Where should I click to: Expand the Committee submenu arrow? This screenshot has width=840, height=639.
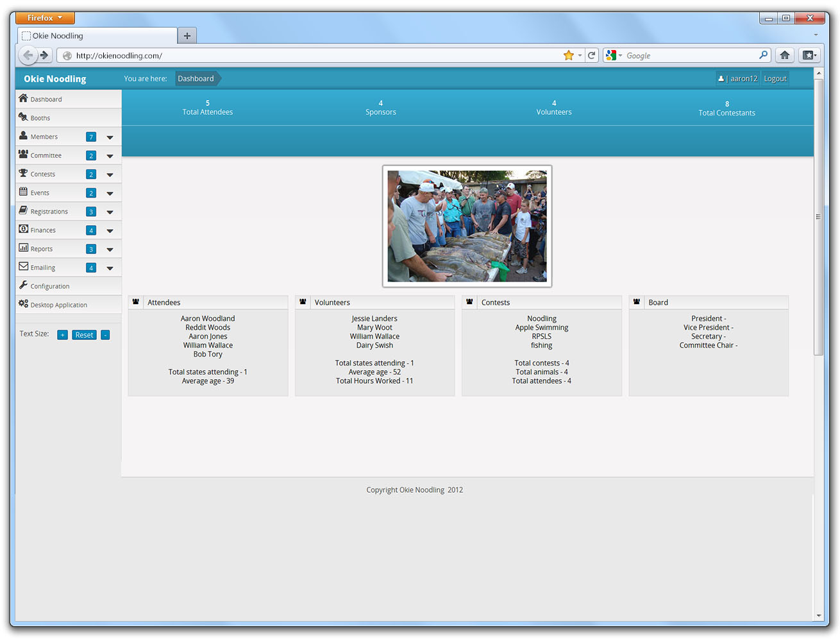point(110,156)
